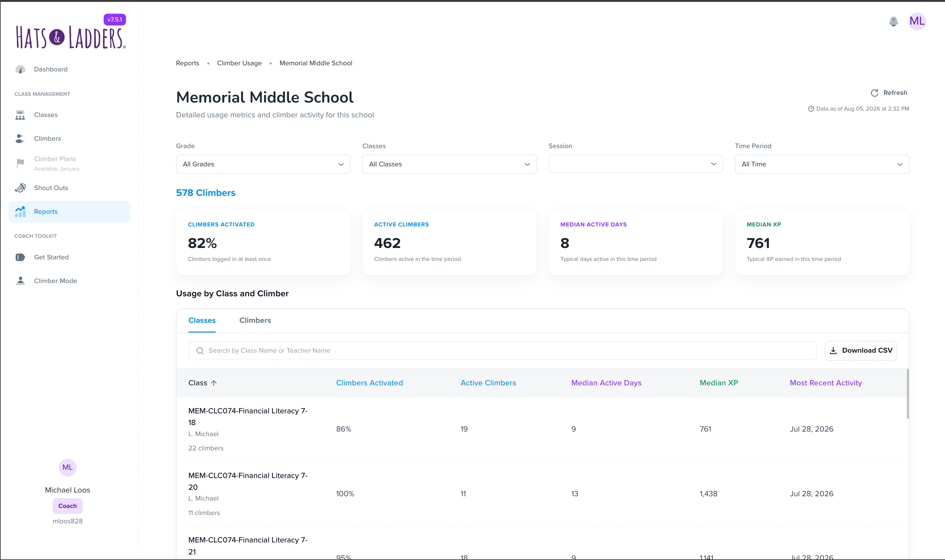Sort by Class column header
Viewport: 945px width, 560px height.
[203, 383]
